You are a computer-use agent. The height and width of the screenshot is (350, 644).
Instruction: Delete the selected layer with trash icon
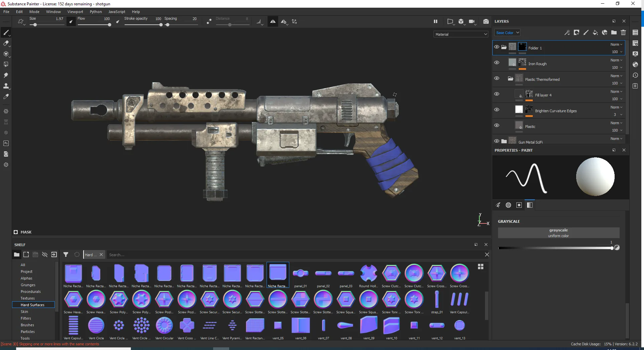[623, 32]
